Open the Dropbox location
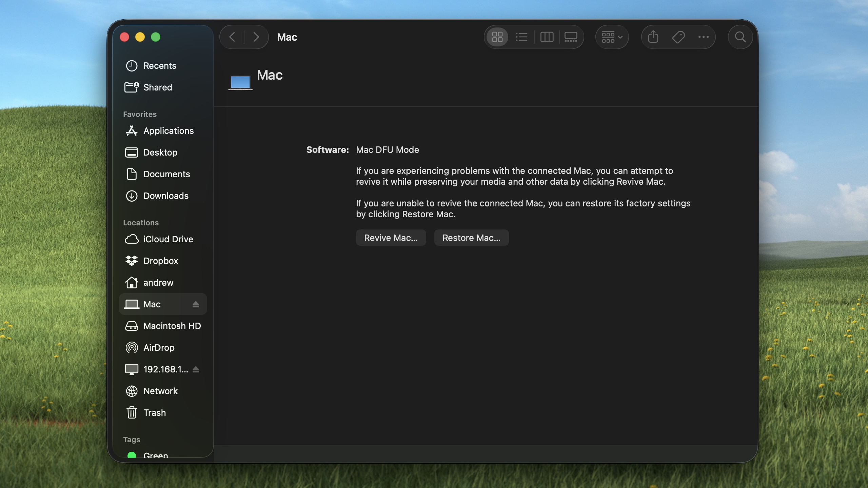Screen dimensions: 868x488 click(x=160, y=261)
